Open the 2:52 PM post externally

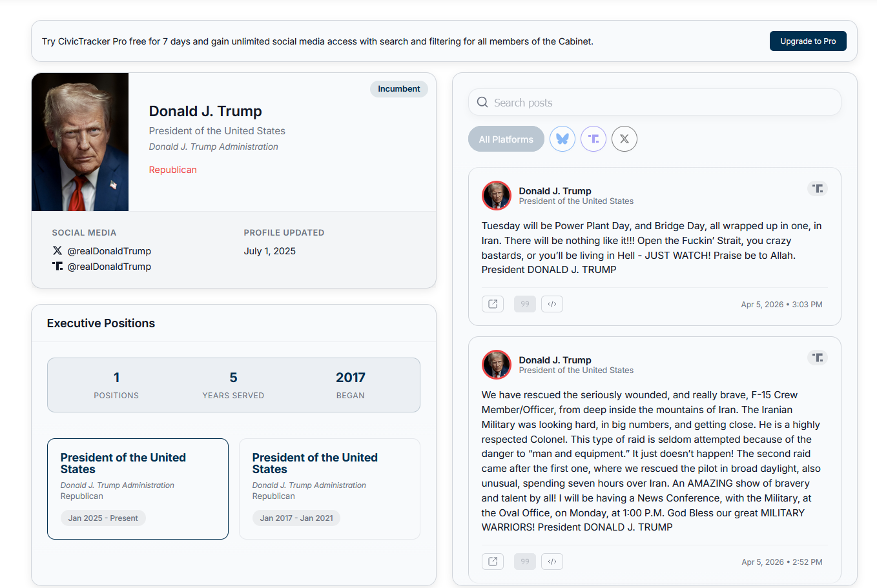pyautogui.click(x=492, y=562)
